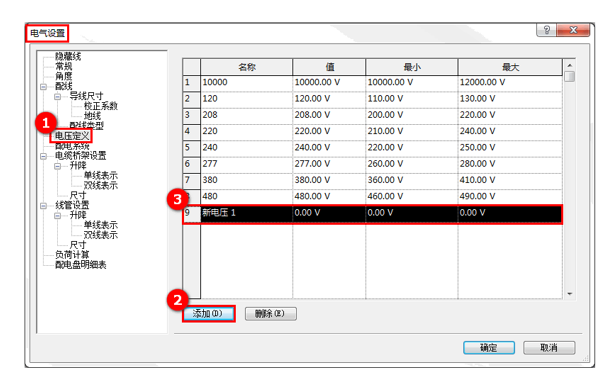Collapse the 配线 tree node
This screenshot has height=387, width=606.
[x=43, y=87]
